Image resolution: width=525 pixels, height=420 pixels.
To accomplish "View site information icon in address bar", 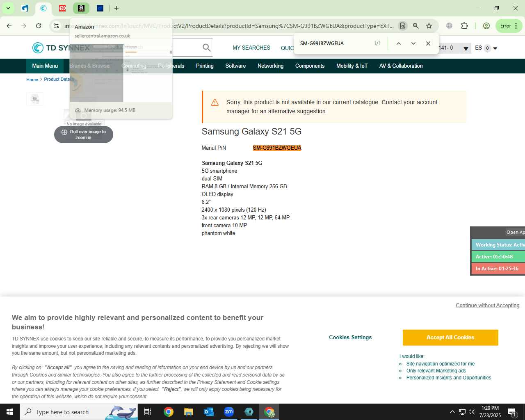I will coord(56,26).
